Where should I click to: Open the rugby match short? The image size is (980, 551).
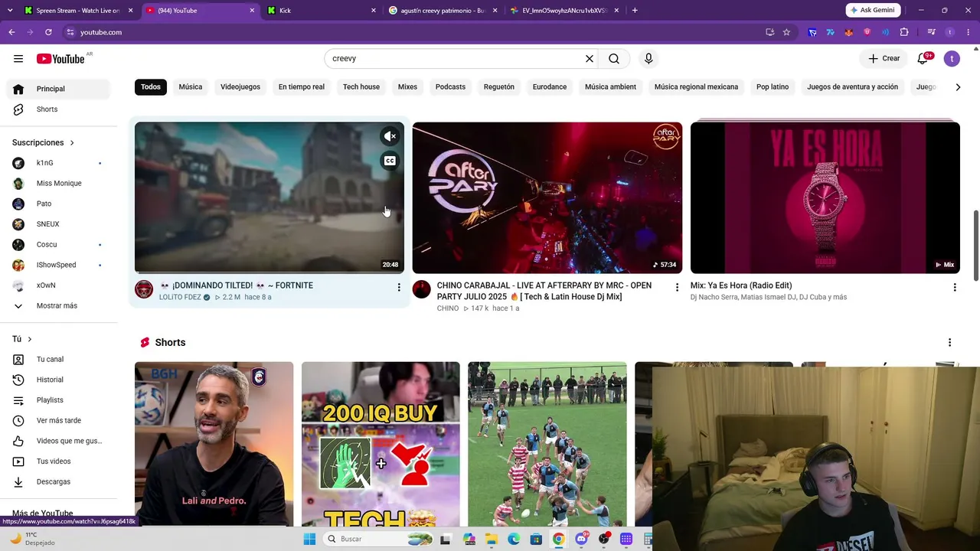coord(547,444)
